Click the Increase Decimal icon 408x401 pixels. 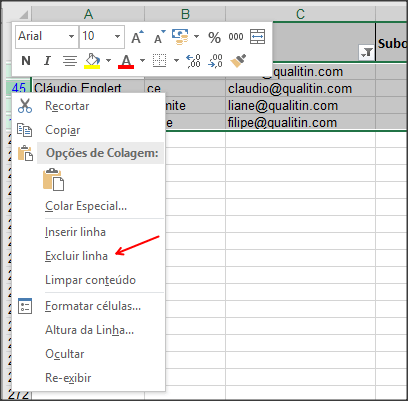[x=193, y=61]
